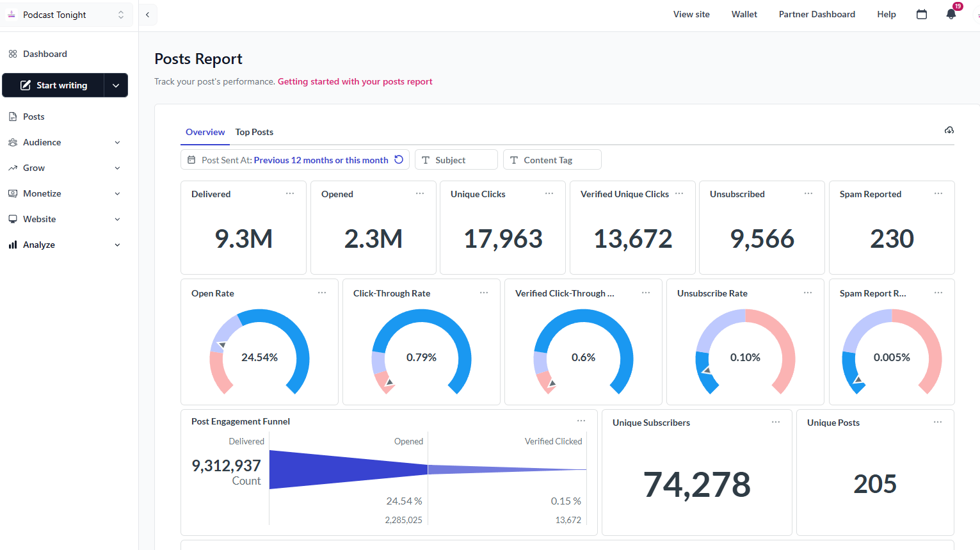Switch to the Top Posts tab
The width and height of the screenshot is (980, 550).
click(254, 132)
